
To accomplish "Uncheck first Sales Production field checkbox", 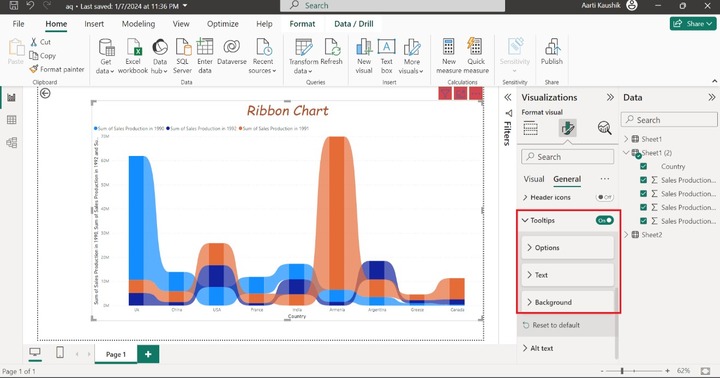I will click(x=643, y=180).
